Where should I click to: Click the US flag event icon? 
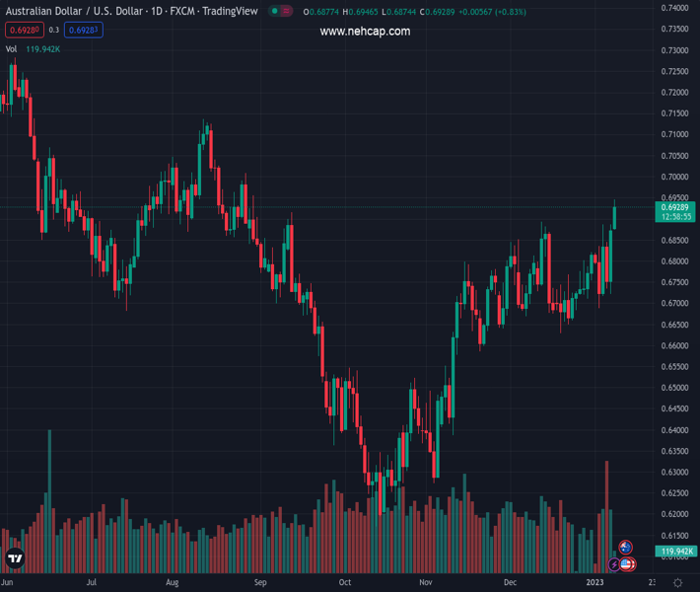[627, 564]
